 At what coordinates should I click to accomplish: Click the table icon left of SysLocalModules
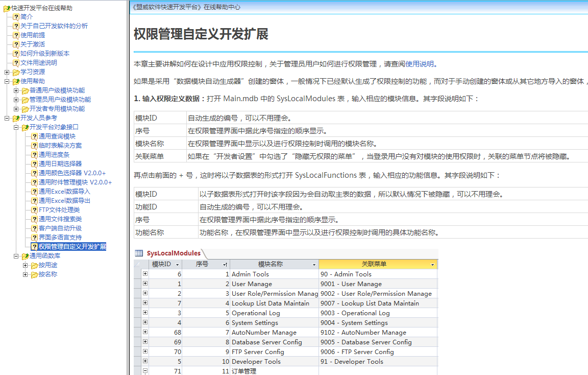click(x=139, y=253)
